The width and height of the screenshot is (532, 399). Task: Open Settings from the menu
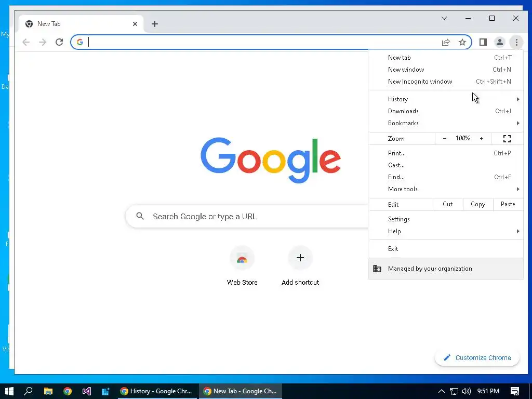pos(446,219)
